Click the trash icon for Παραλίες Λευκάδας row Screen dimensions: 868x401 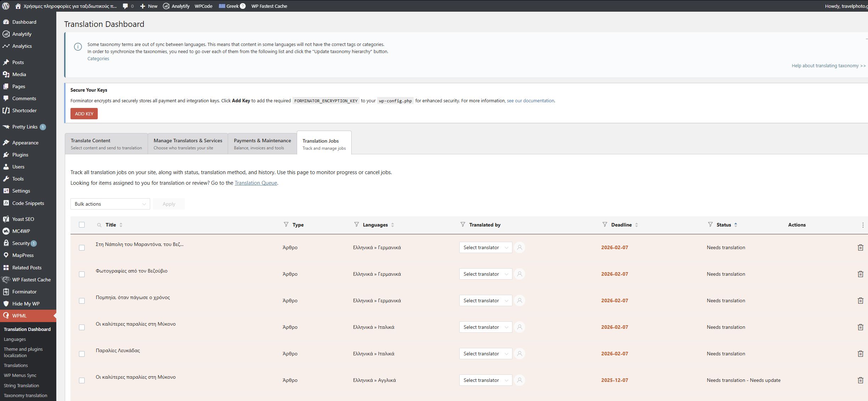point(860,354)
